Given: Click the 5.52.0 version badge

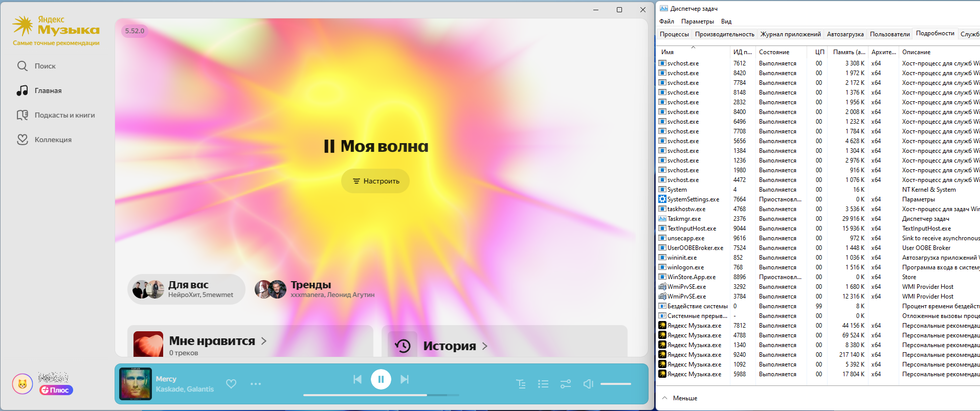Looking at the screenshot, I should (x=135, y=31).
